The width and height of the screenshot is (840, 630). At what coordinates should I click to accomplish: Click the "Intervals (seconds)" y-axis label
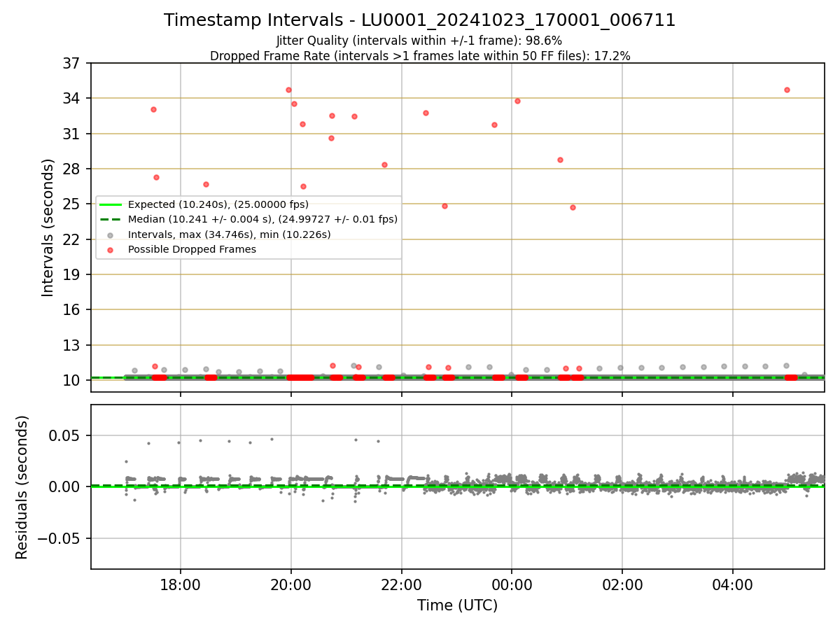(x=48, y=227)
